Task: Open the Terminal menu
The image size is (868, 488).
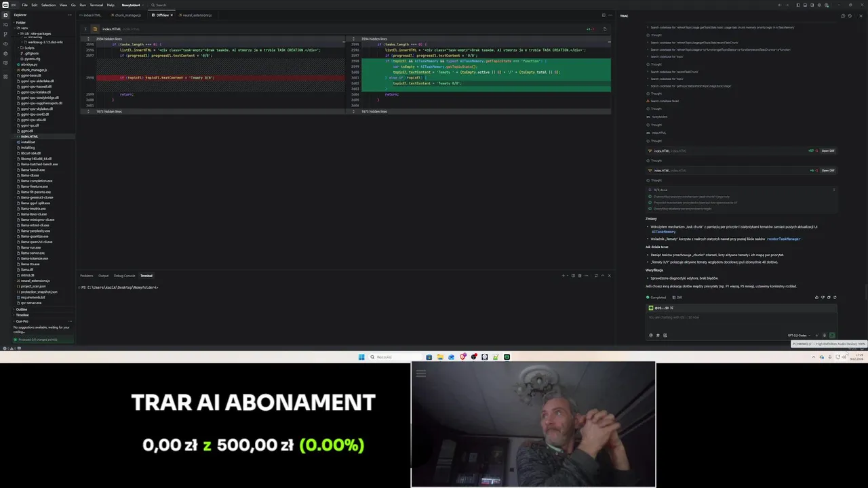Action: [96, 5]
